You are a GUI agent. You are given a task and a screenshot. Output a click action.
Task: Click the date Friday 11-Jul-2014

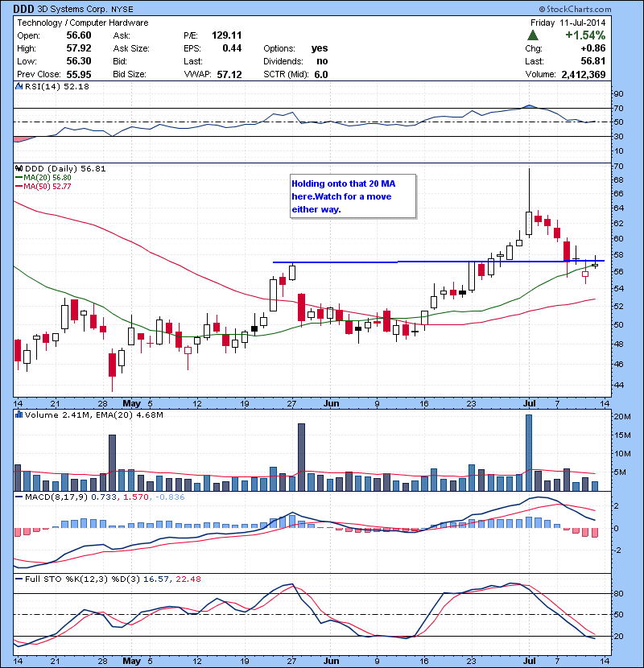tap(568, 23)
